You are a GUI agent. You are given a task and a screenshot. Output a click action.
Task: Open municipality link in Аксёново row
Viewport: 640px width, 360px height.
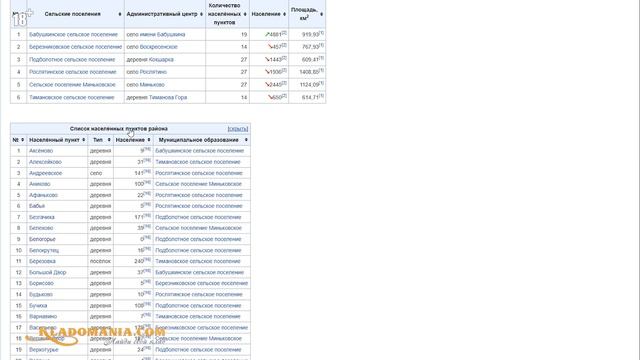click(x=200, y=151)
